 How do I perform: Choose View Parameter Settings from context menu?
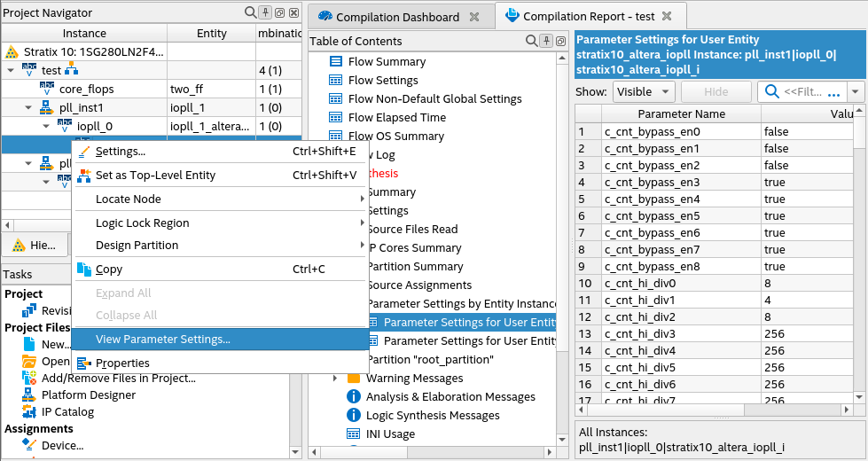(x=162, y=339)
